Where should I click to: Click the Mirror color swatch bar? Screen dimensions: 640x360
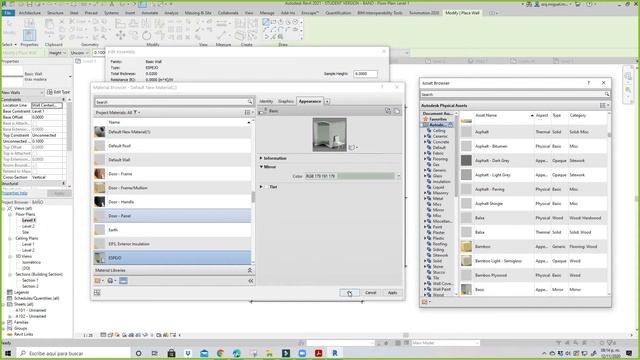[366, 176]
